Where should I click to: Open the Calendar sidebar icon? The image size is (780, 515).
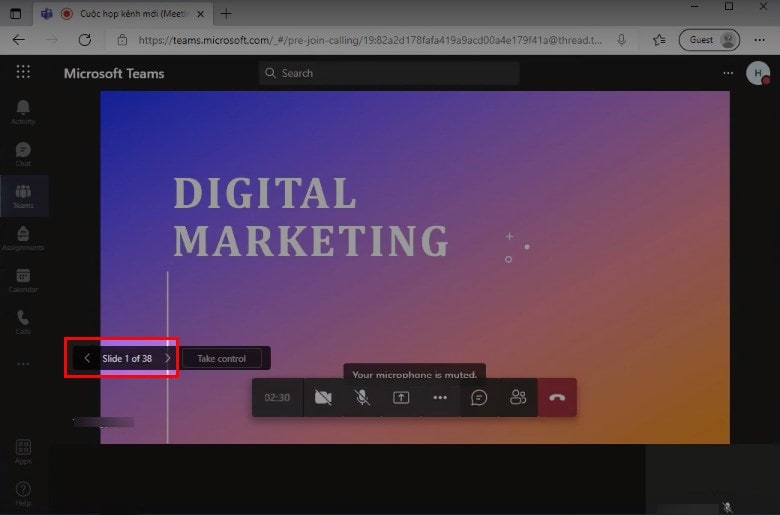pyautogui.click(x=23, y=280)
